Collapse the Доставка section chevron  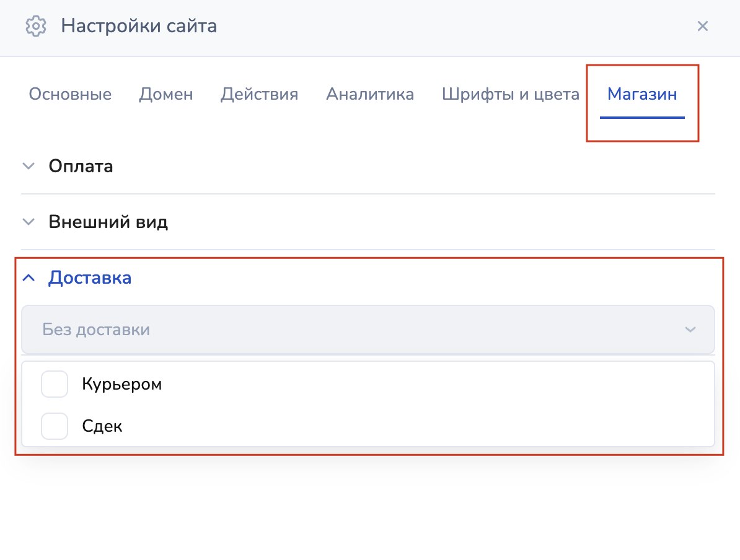[x=29, y=278]
